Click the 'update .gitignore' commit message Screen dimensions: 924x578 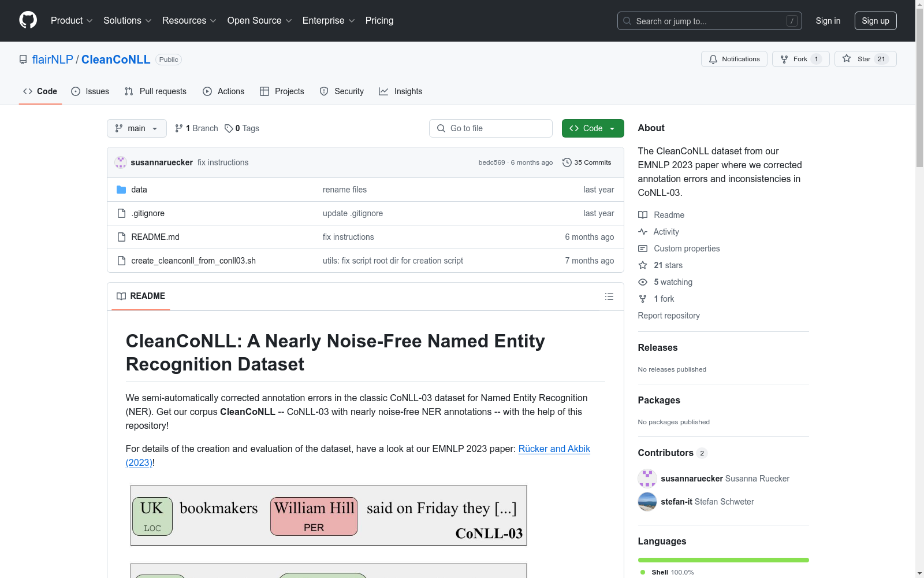point(353,213)
